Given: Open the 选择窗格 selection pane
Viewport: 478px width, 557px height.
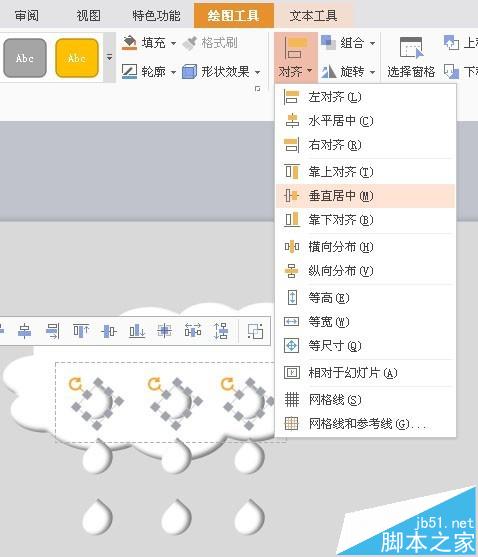Looking at the screenshot, I should (x=411, y=58).
